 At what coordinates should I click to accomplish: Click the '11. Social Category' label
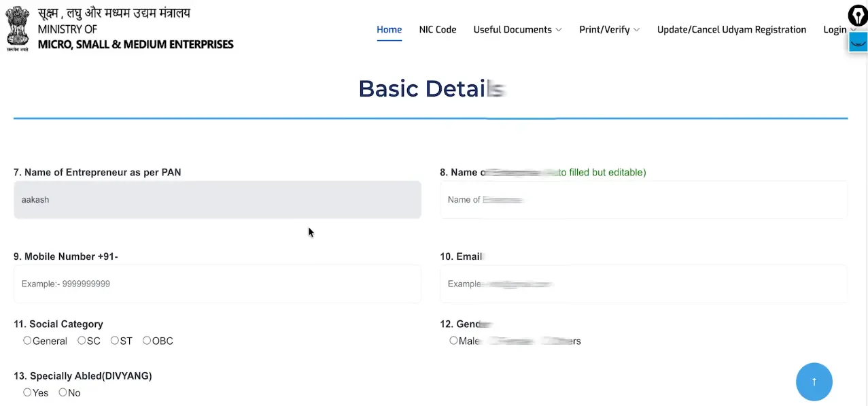coord(58,324)
